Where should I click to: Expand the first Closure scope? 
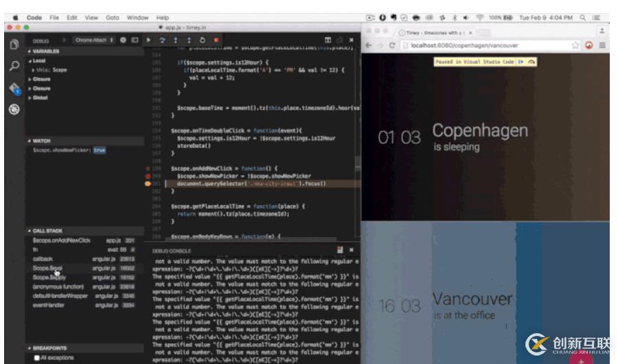(39, 79)
